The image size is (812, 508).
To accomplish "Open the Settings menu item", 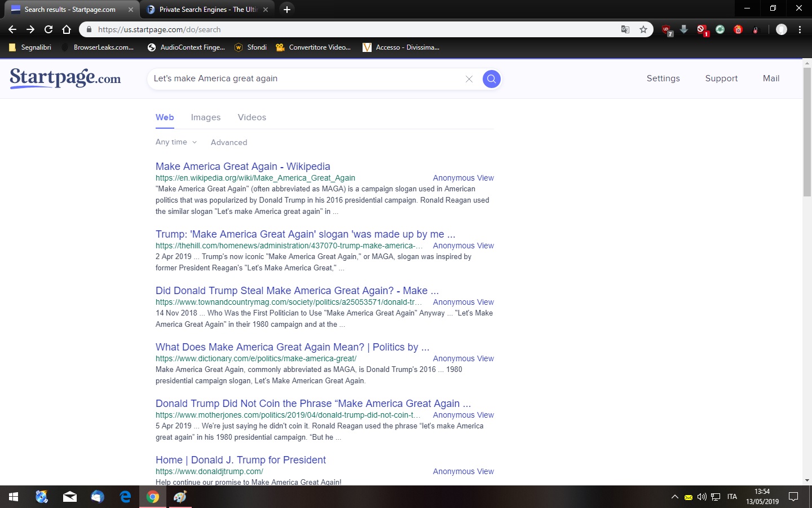I will 663,78.
